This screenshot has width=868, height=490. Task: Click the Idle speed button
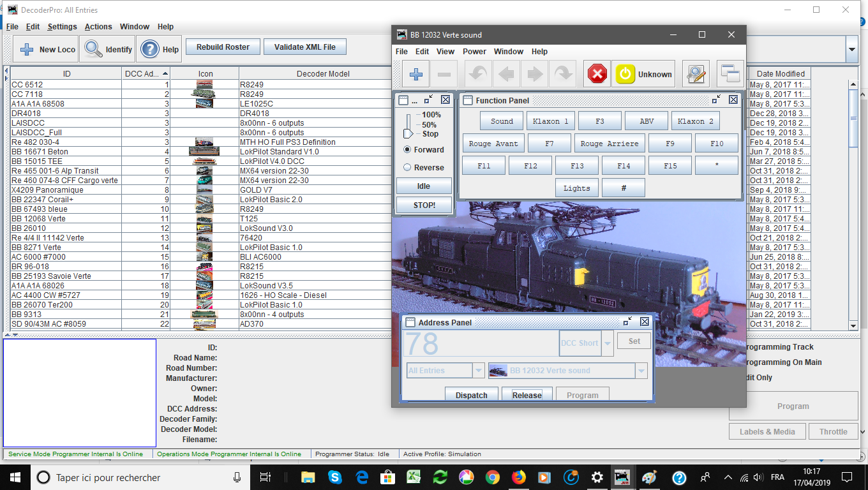pos(424,186)
